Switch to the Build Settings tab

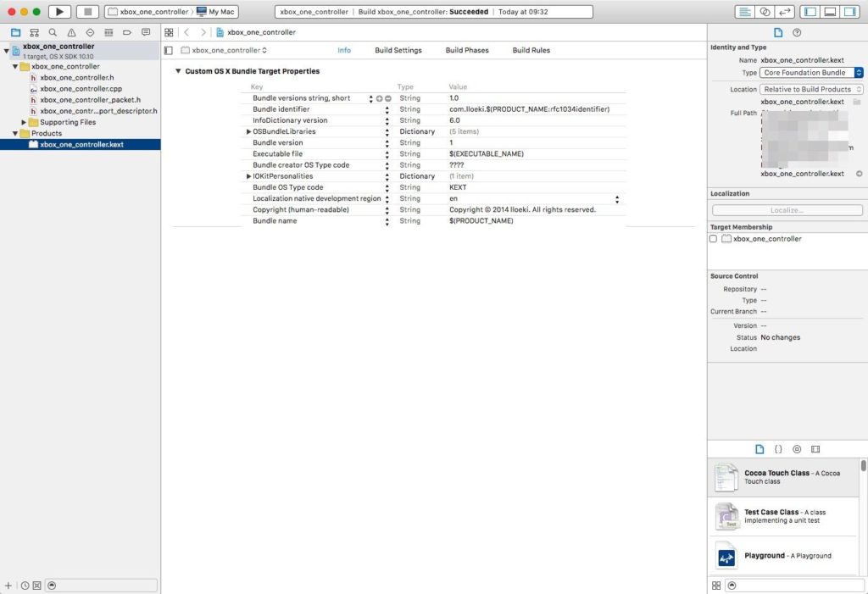(398, 50)
